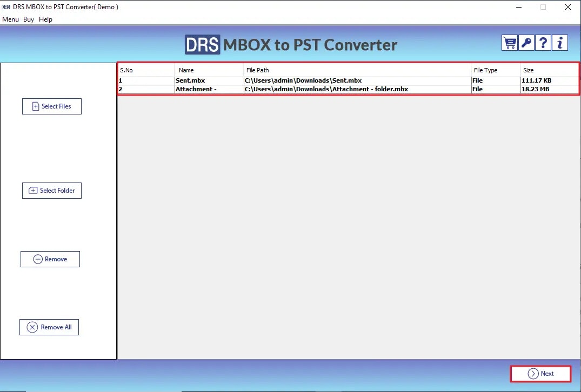
Task: Open the Menu menu
Action: (10, 19)
